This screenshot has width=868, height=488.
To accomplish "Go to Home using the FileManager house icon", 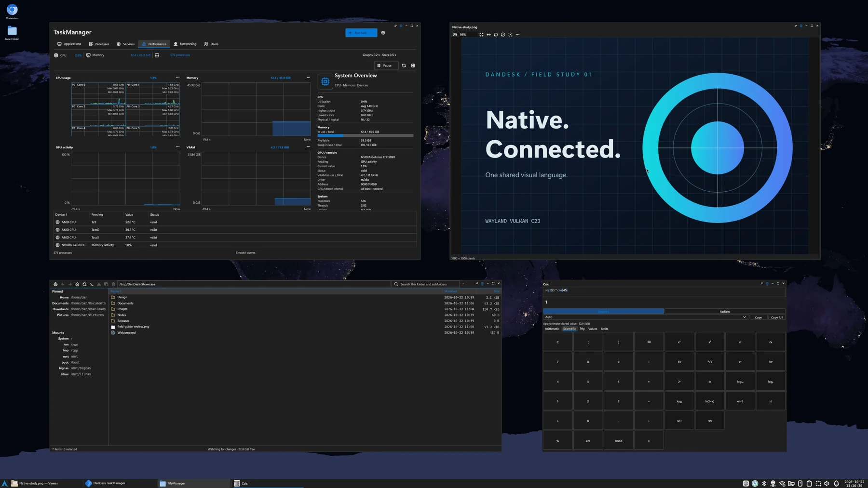I will pos(77,284).
